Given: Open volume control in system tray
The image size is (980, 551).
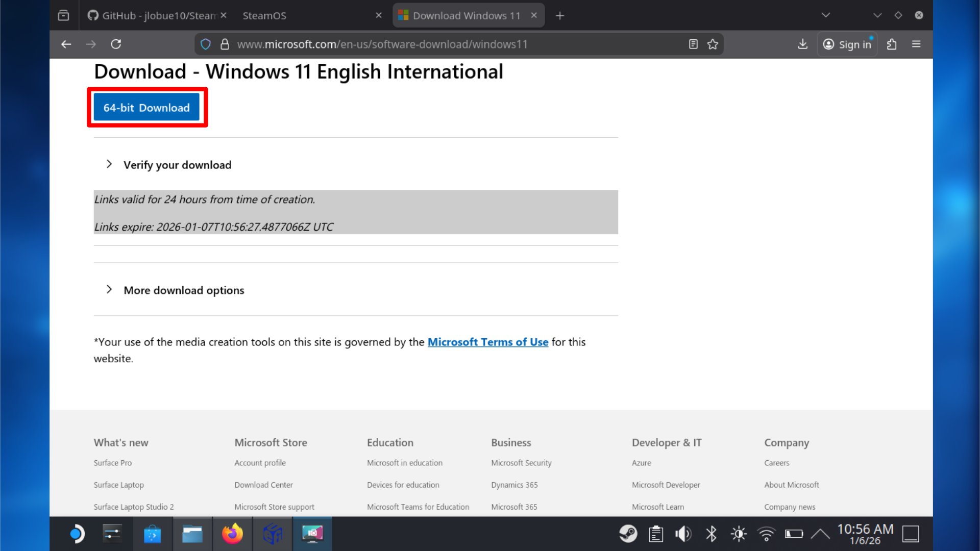Looking at the screenshot, I should coord(683,534).
